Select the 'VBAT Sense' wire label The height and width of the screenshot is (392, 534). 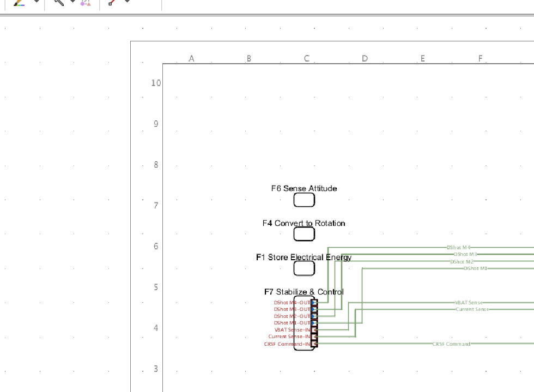469,303
